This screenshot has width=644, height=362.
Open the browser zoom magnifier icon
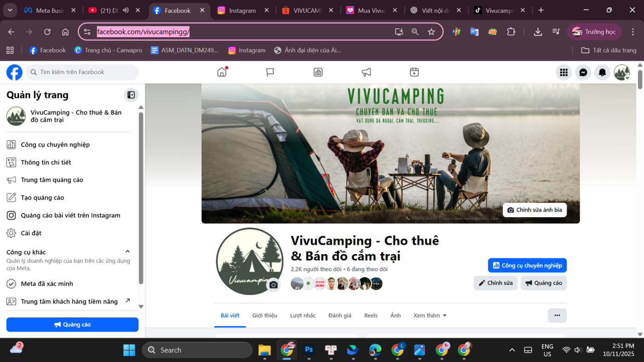415,32
